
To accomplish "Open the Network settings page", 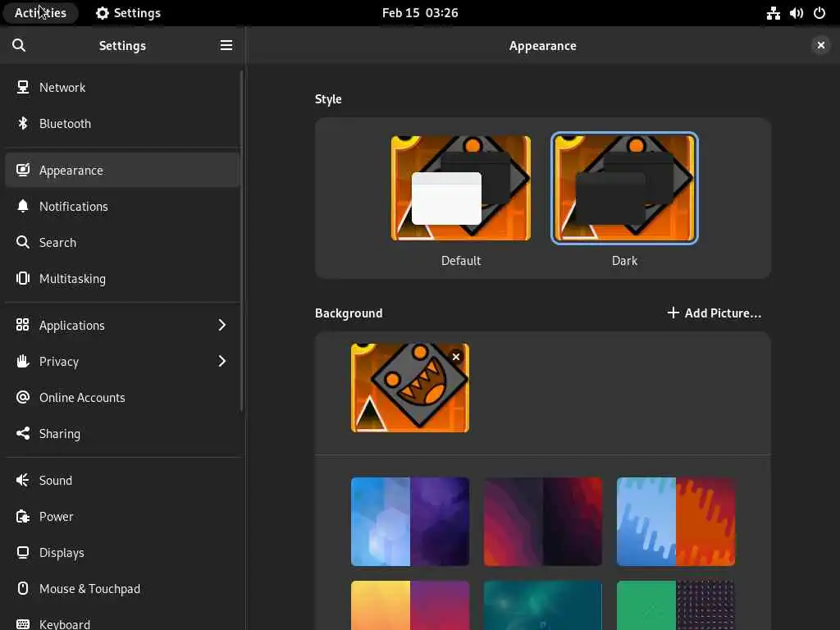I will click(122, 87).
